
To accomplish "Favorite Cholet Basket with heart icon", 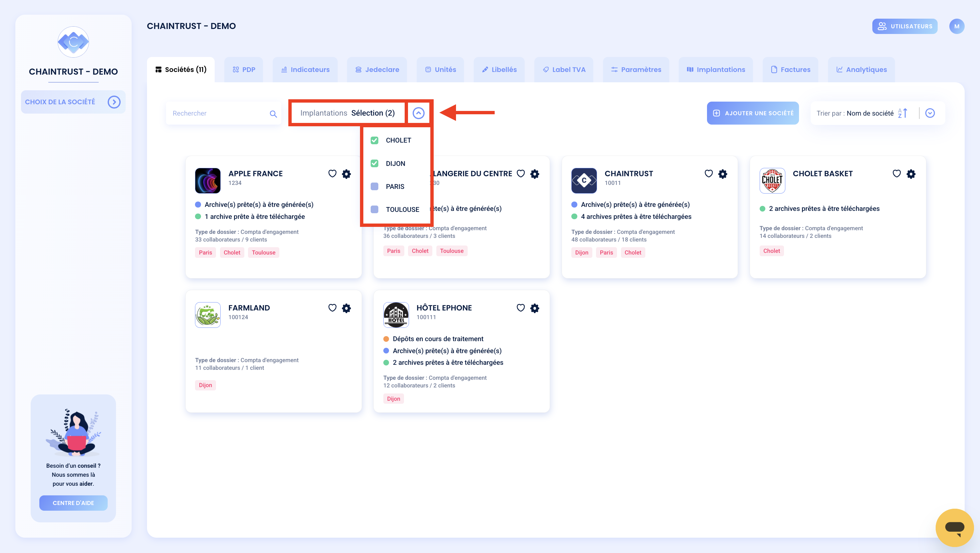I will pos(896,174).
